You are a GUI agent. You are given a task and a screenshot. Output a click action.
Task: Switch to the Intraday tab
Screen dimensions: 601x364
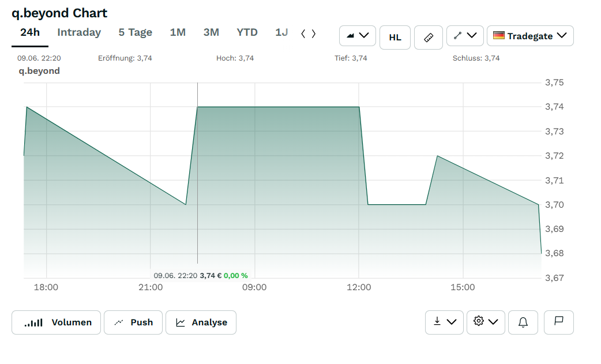[79, 32]
